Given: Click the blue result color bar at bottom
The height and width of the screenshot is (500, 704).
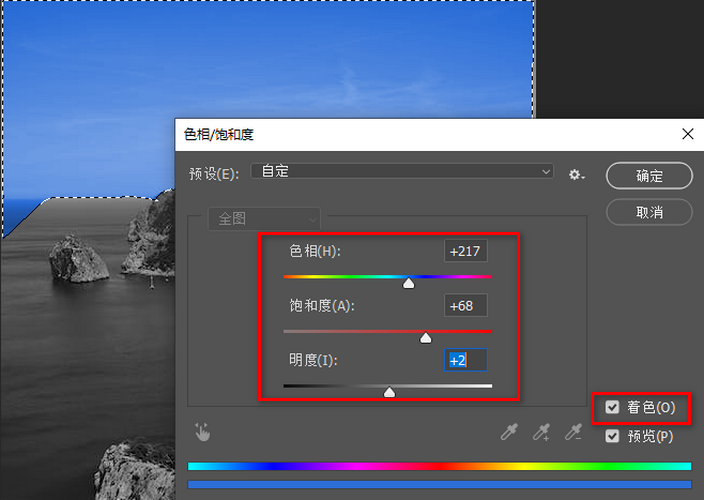Looking at the screenshot, I should 439,485.
